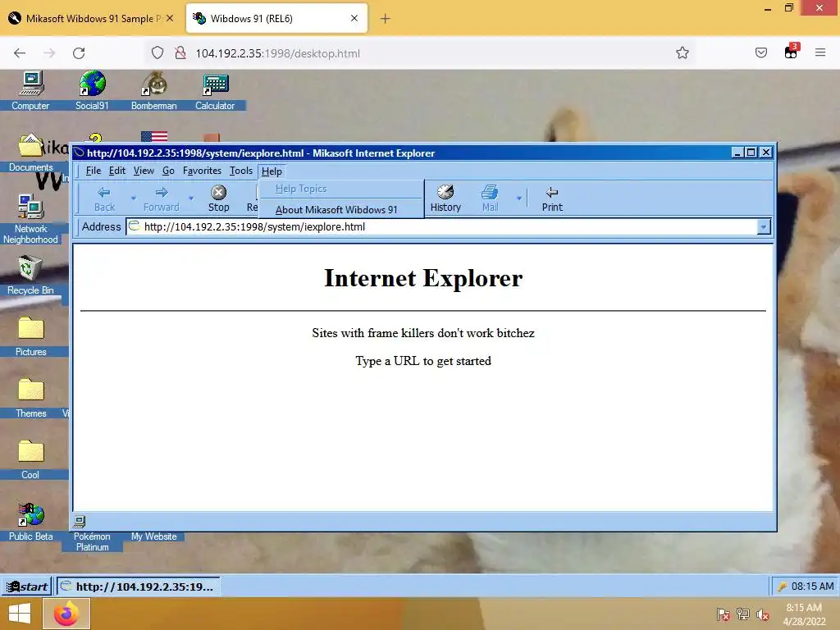
Task: Click the Firefox shield tracking icon
Action: point(157,53)
